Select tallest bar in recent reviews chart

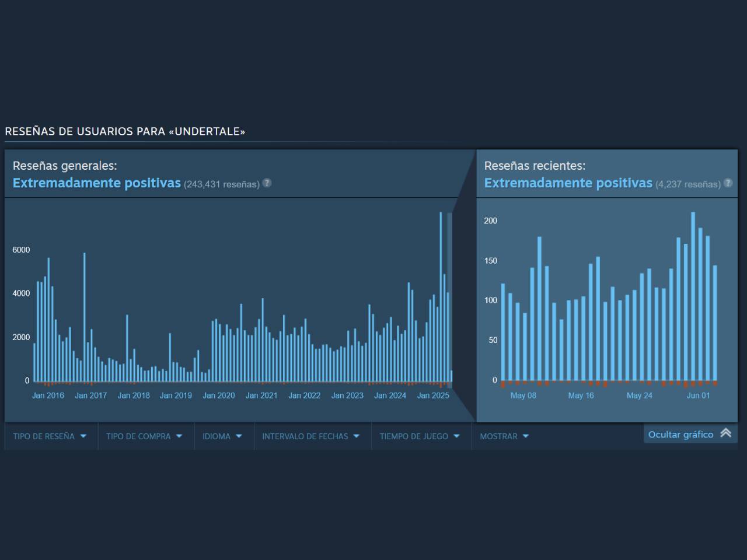(x=693, y=296)
